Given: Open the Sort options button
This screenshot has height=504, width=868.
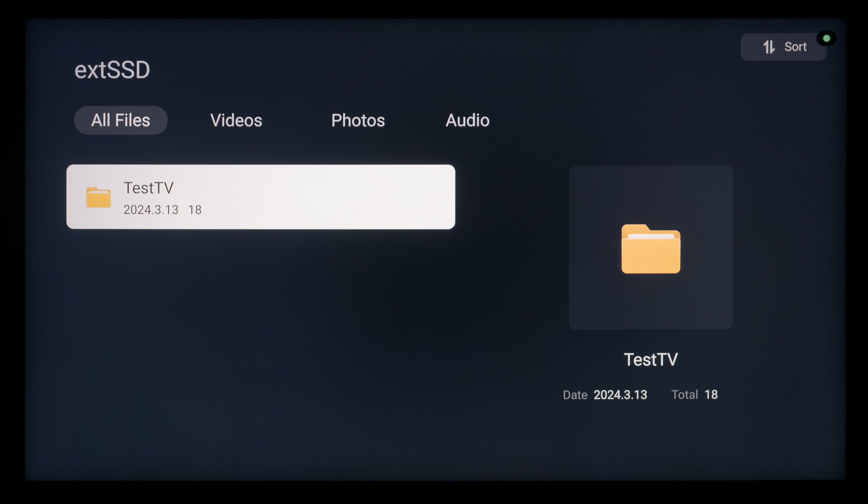Looking at the screenshot, I should (784, 47).
